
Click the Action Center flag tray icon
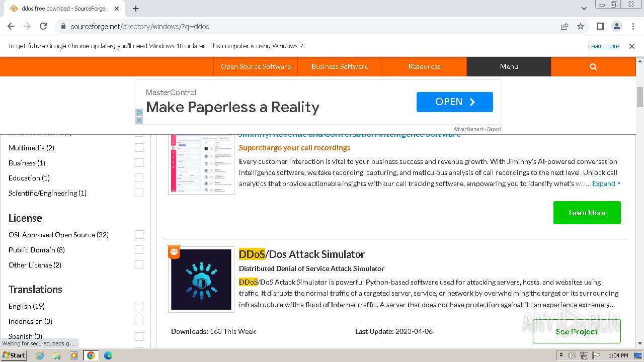[596, 355]
